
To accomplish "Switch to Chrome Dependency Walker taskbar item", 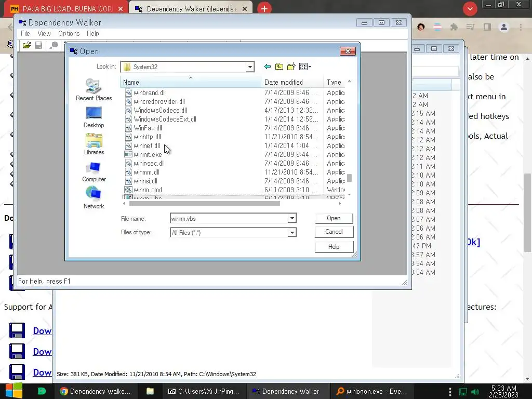I will pos(96,391).
